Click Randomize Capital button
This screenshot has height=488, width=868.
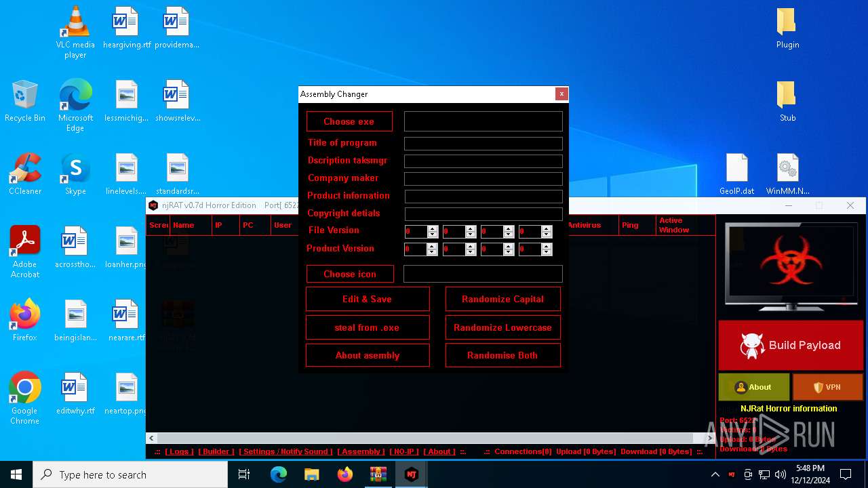[x=503, y=299]
